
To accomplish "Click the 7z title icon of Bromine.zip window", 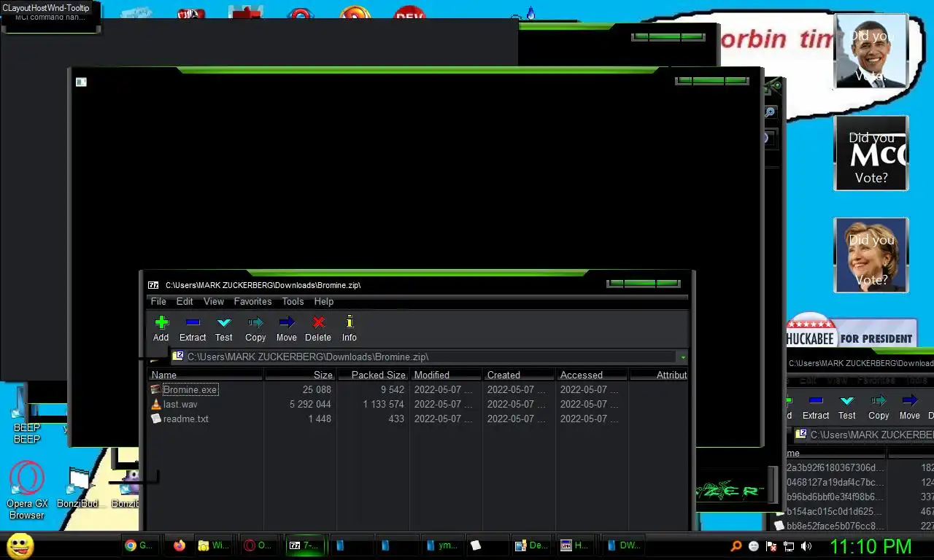I will pyautogui.click(x=153, y=285).
